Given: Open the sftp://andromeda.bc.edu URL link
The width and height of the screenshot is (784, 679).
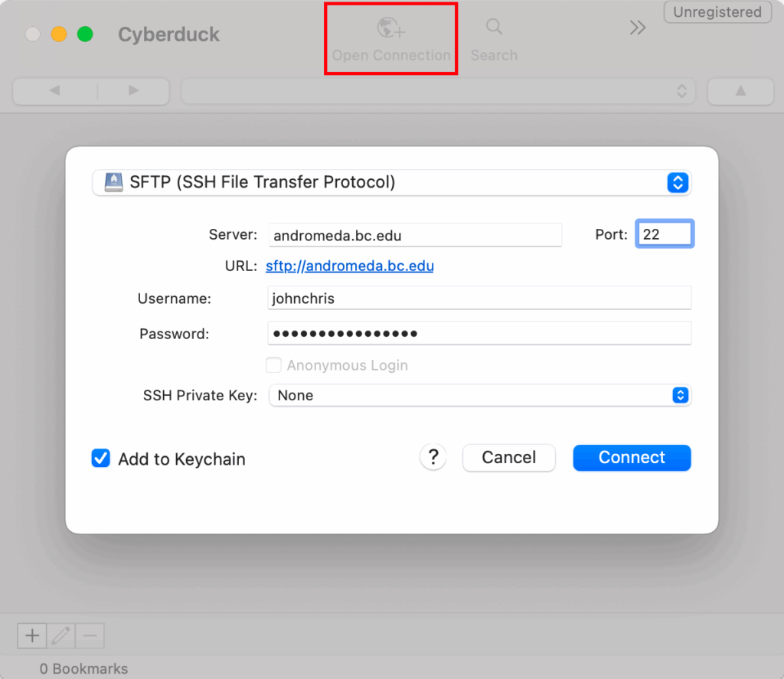Looking at the screenshot, I should tap(349, 266).
